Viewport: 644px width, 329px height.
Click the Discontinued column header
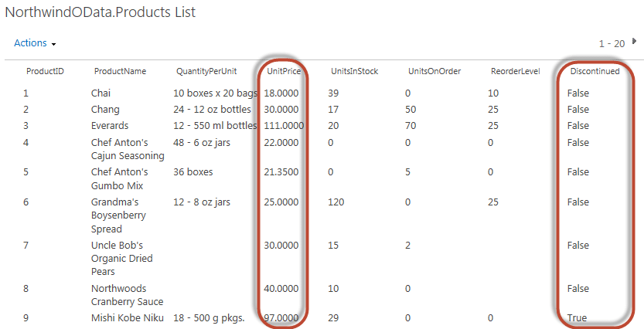(595, 71)
